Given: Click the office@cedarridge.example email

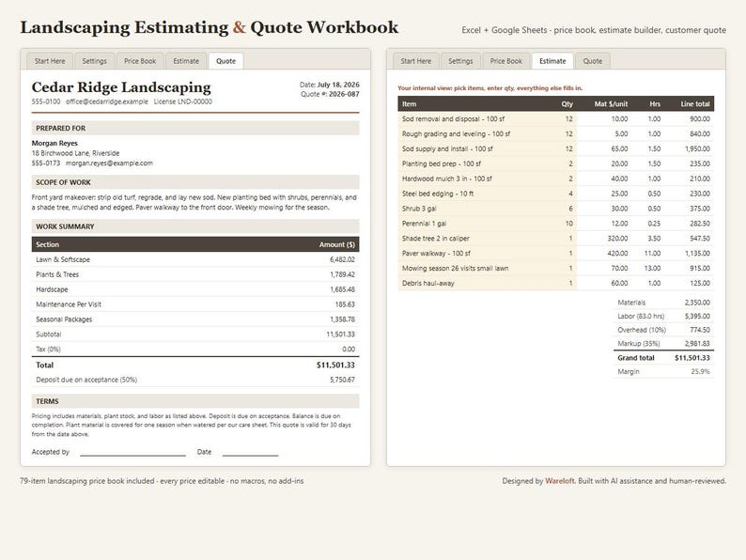Looking at the screenshot, I should [107, 101].
